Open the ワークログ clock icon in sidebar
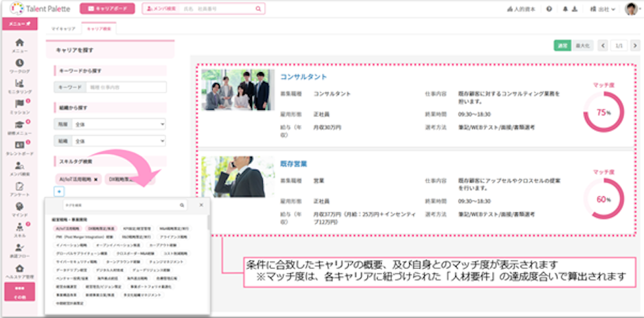 [x=19, y=63]
